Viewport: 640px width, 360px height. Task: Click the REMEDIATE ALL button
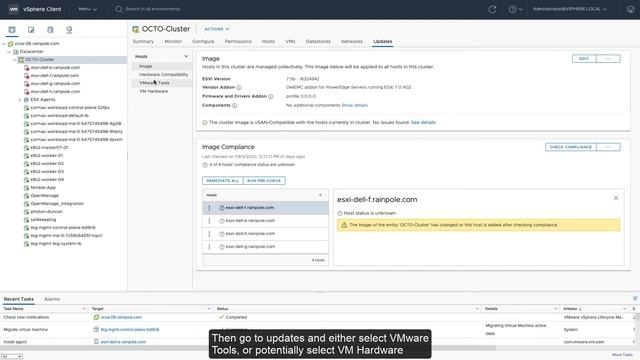coord(222,181)
